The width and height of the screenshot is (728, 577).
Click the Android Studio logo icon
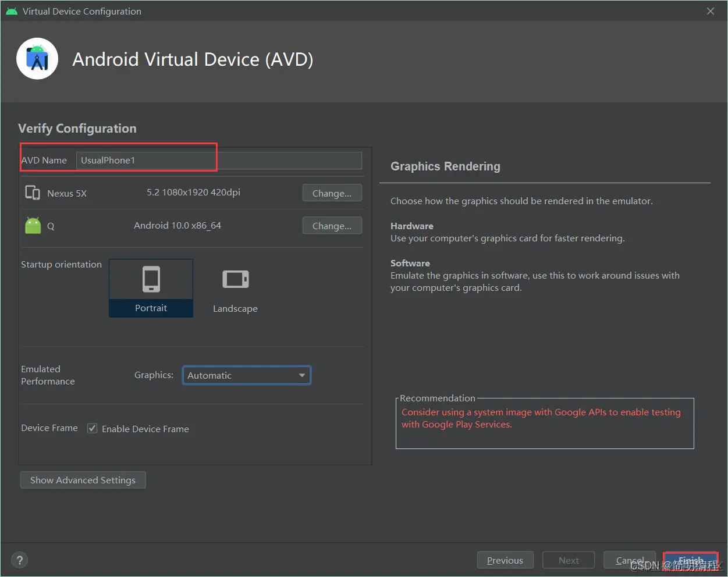[37, 59]
